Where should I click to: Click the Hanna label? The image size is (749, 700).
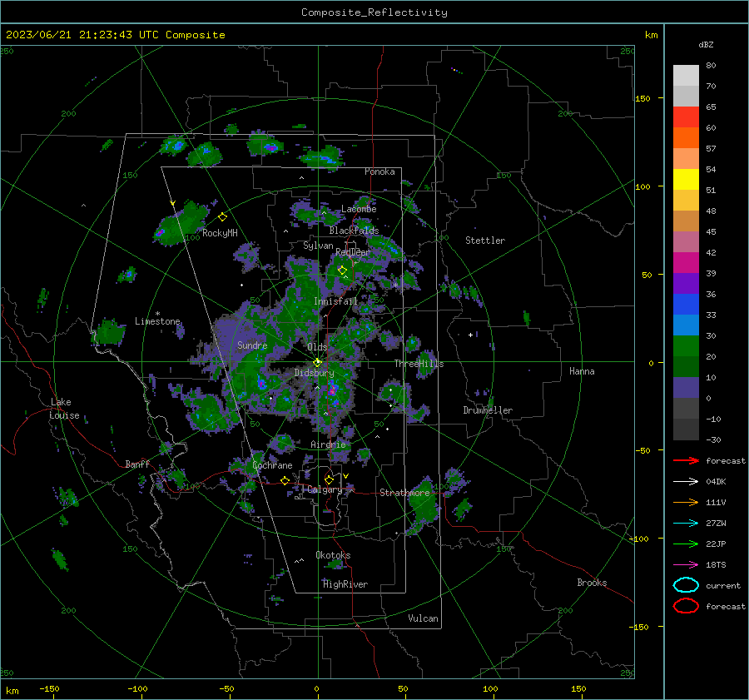point(582,371)
